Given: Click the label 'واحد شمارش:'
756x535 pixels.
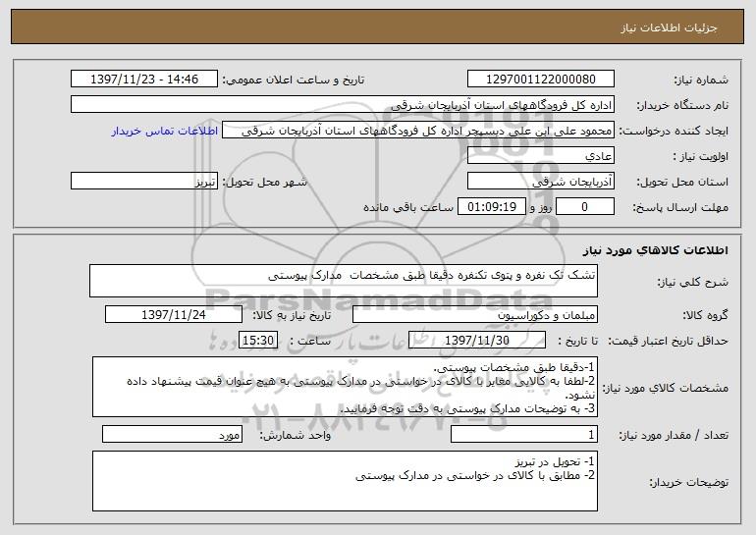Looking at the screenshot, I should click(x=296, y=435).
